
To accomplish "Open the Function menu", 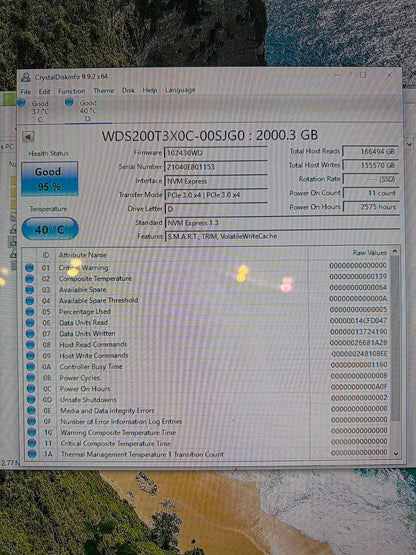I will click(x=72, y=91).
